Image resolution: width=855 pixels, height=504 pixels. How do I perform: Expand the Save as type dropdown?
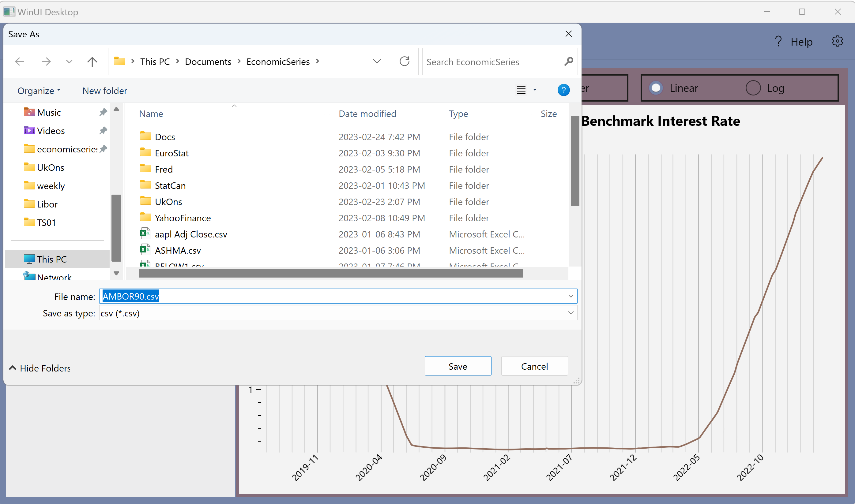pyautogui.click(x=571, y=313)
